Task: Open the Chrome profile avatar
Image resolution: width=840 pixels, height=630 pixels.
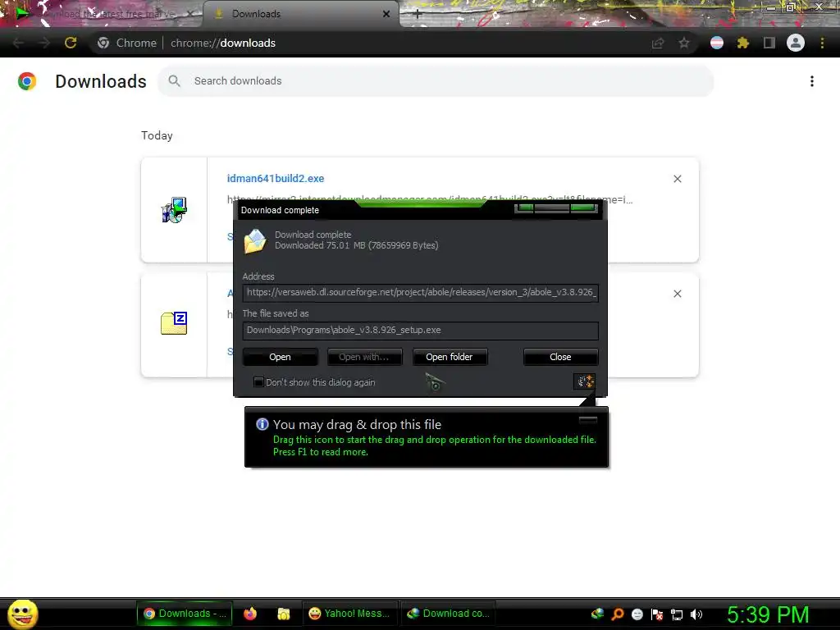Action: tap(796, 43)
